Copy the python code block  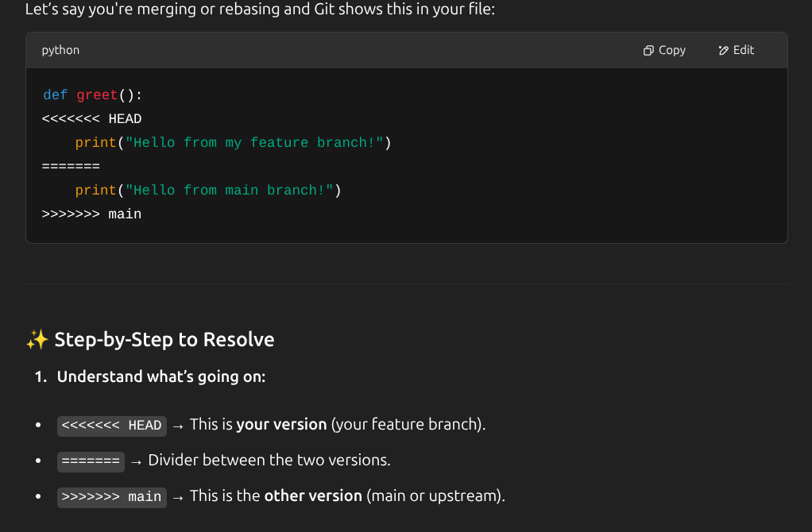pos(664,50)
